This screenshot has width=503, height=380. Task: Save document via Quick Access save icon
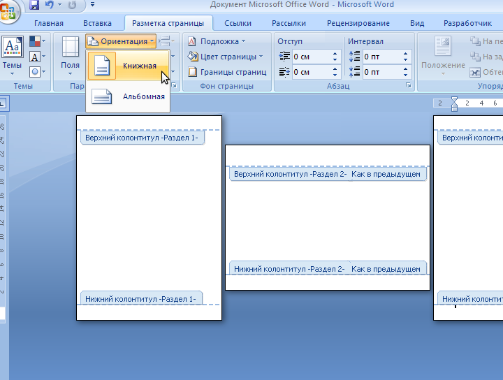click(34, 5)
